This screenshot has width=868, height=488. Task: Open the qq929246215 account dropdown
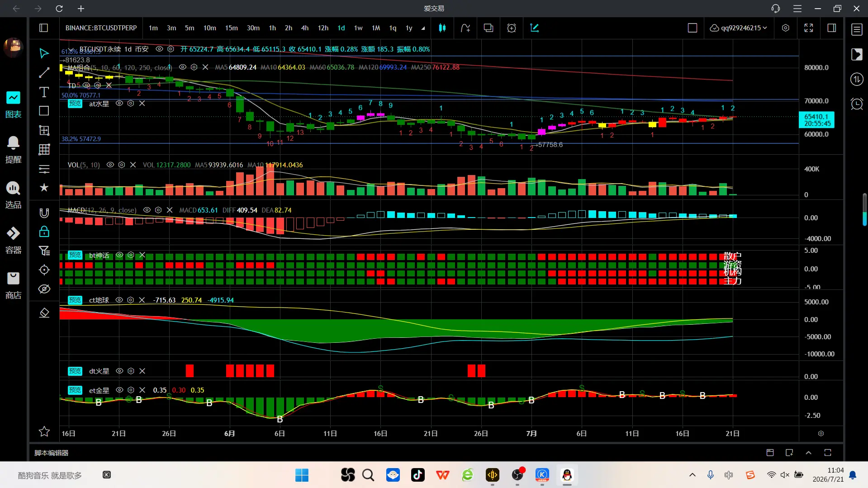click(739, 28)
